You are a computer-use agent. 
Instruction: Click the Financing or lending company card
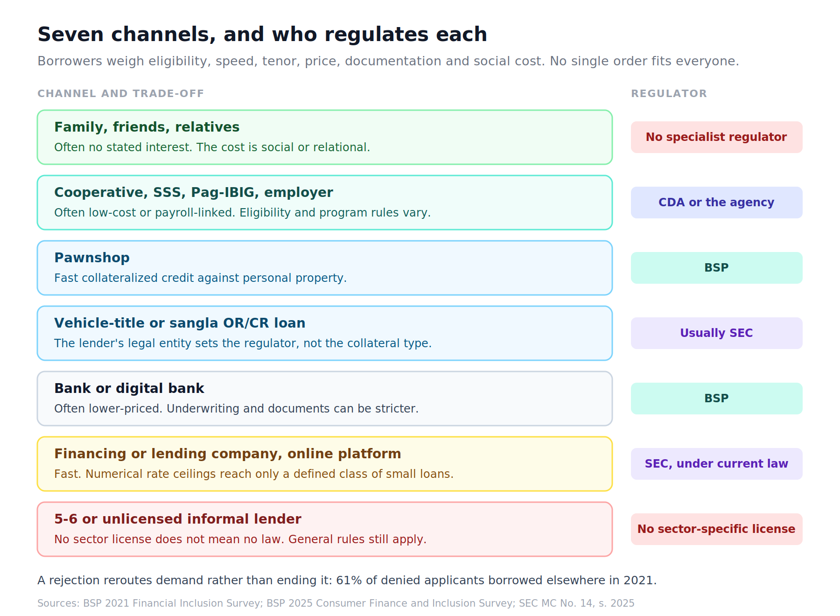[325, 464]
